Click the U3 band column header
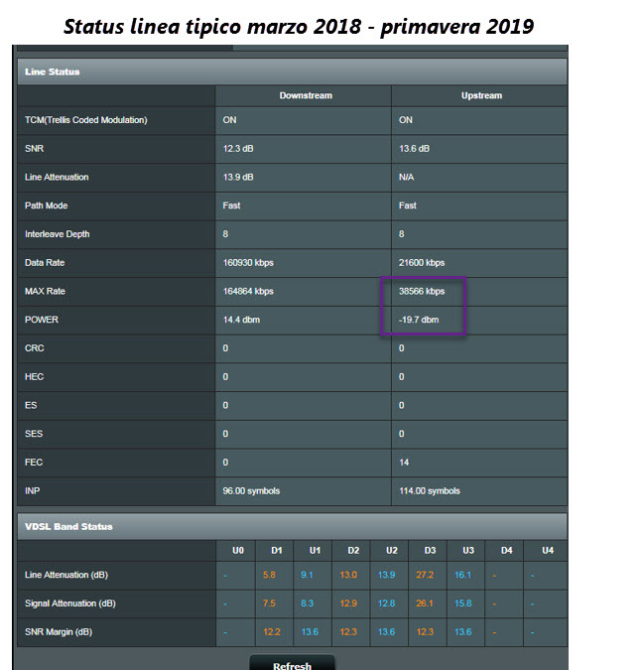The height and width of the screenshot is (670, 644). tap(468, 551)
